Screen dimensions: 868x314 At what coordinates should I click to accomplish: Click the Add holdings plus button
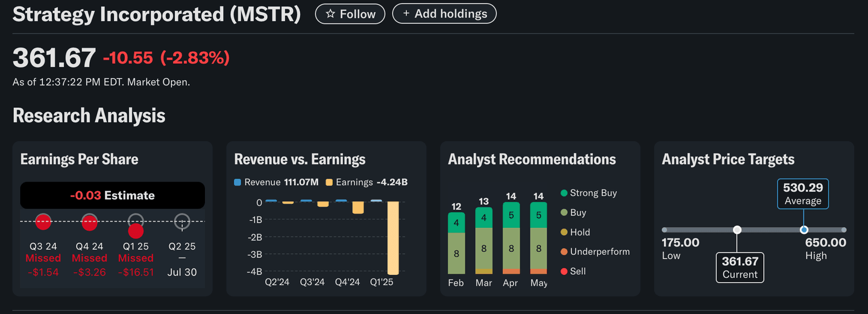444,13
